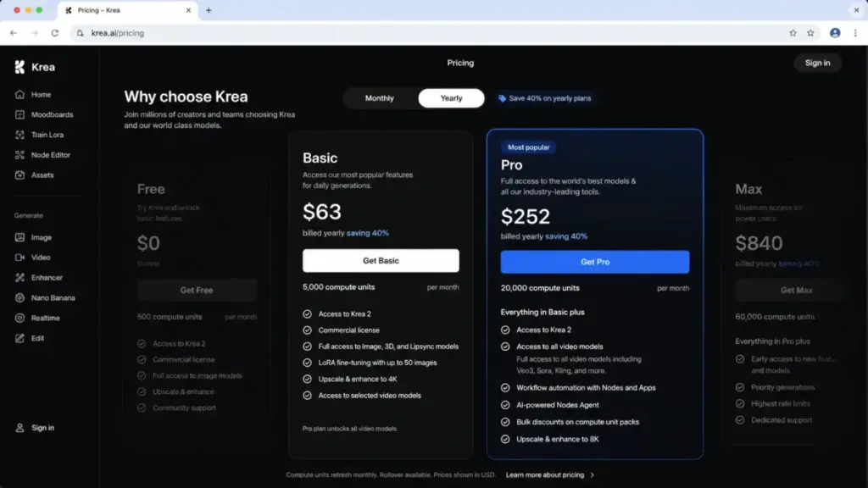Click the Realtime icon
Screen dimensions: 868x488
pyautogui.click(x=20, y=319)
